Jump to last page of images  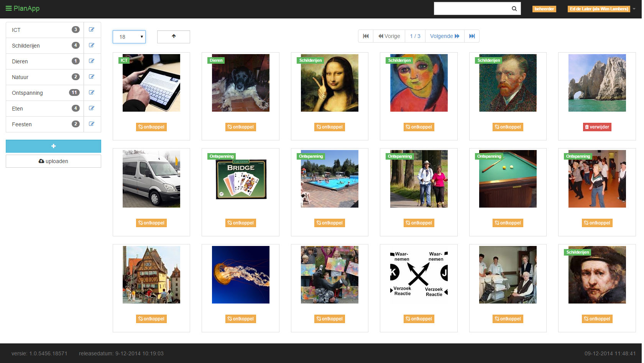pyautogui.click(x=472, y=36)
